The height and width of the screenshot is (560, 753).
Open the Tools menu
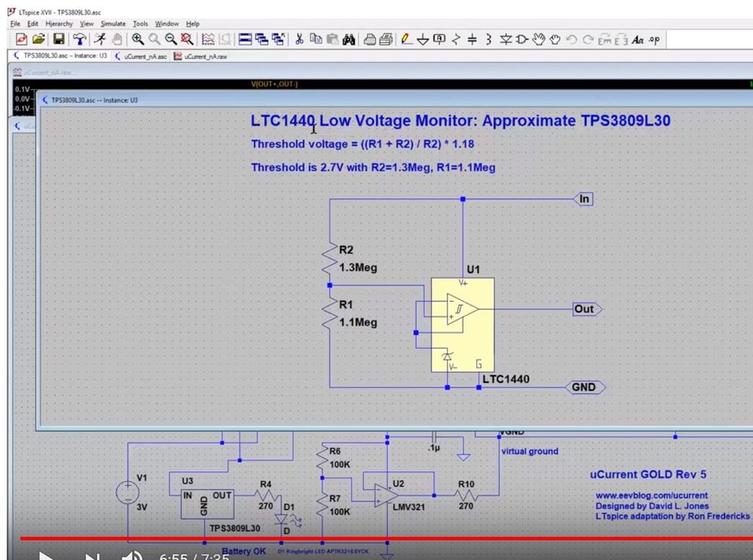[140, 24]
